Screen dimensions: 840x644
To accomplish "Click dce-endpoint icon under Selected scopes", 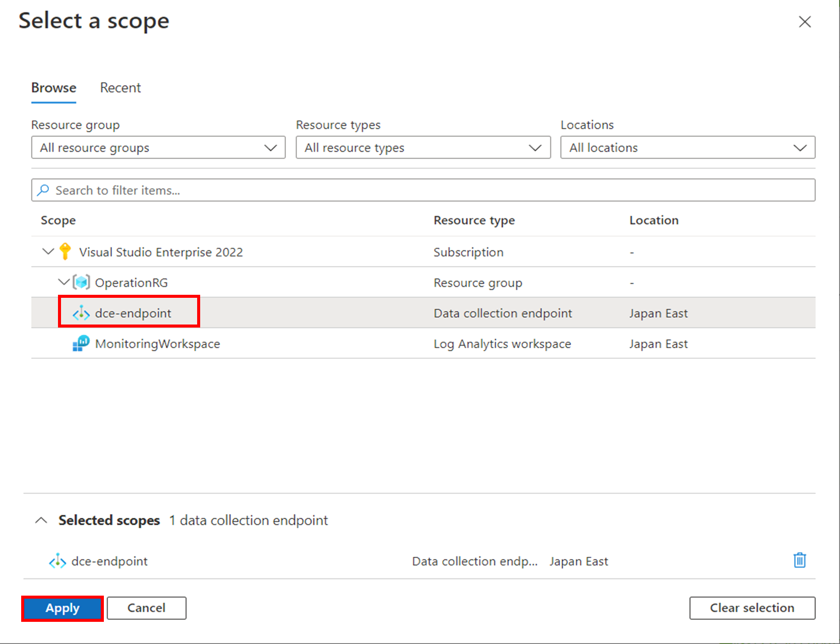I will point(57,561).
